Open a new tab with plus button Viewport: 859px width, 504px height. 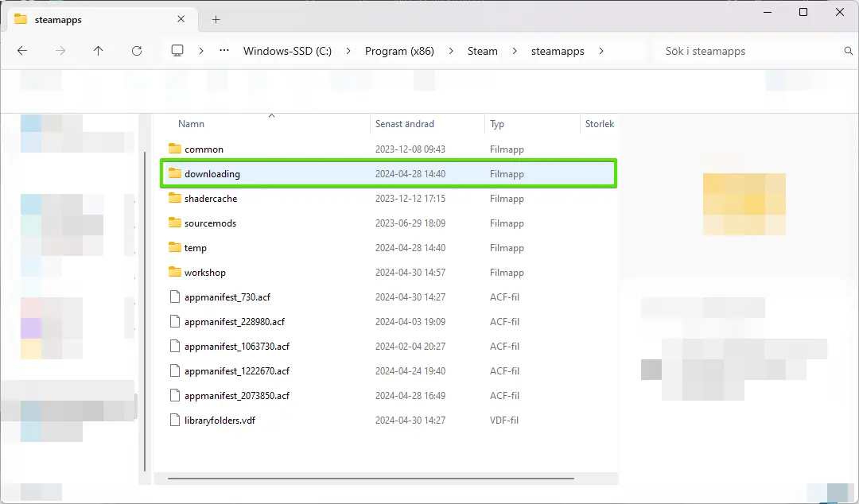(x=216, y=20)
